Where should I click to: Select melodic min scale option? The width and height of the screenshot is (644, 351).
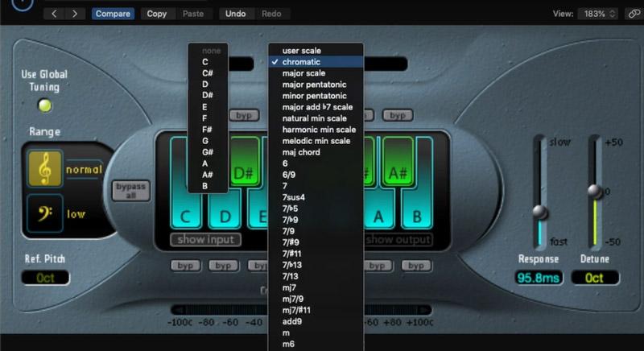point(316,141)
